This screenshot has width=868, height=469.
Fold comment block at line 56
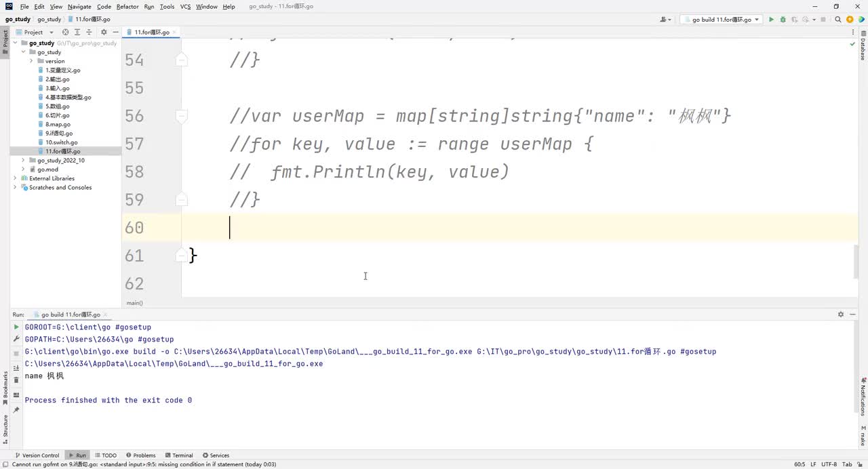[181, 116]
